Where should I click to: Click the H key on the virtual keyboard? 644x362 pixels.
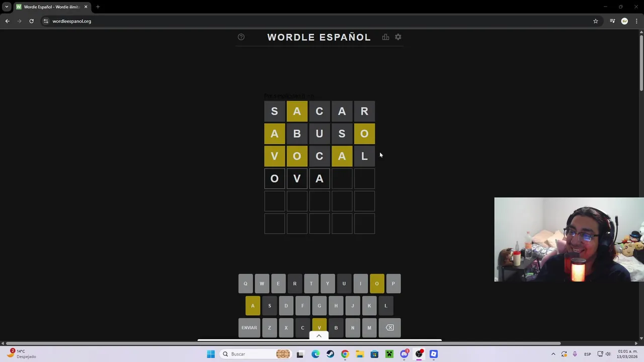tap(336, 306)
